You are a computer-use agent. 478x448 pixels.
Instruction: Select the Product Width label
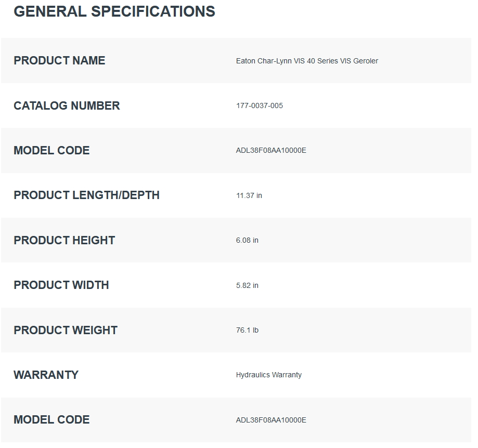(x=61, y=285)
